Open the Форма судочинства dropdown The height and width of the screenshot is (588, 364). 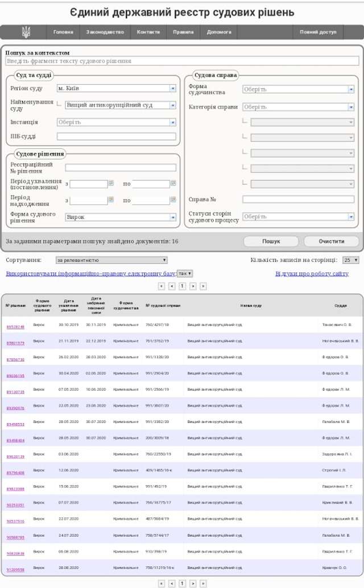point(351,89)
